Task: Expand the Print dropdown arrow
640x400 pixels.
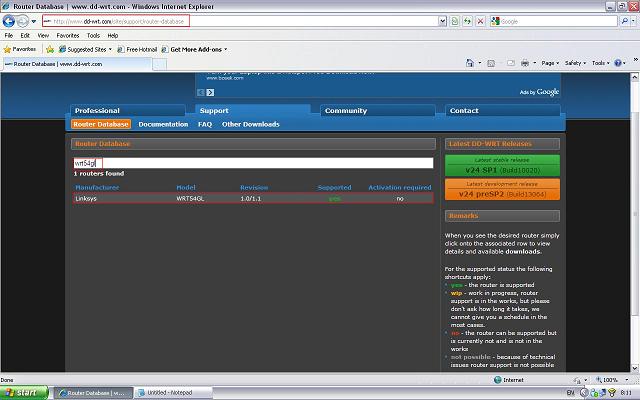Action: [534, 63]
